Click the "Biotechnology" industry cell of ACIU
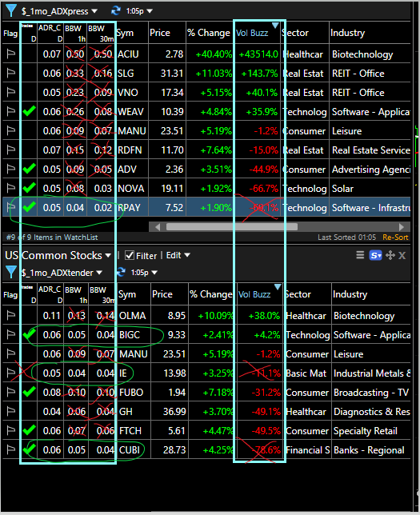 pos(362,54)
